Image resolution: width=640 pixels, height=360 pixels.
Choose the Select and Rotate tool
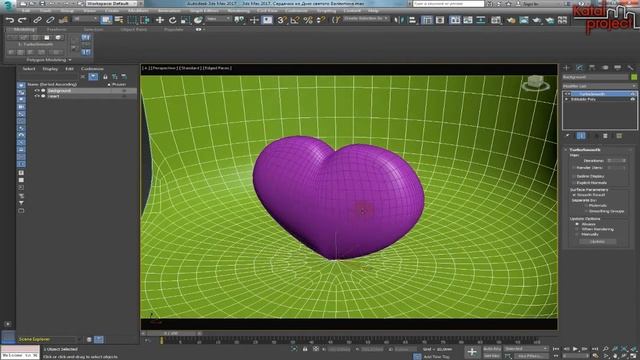(173, 20)
